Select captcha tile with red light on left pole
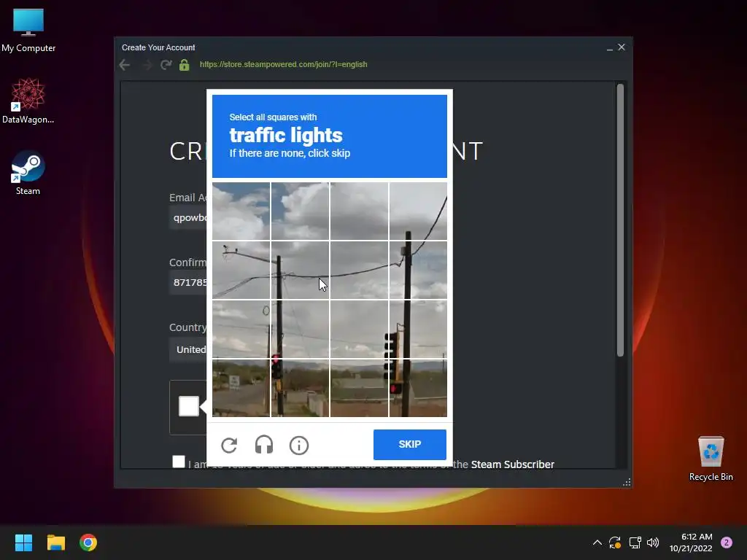The image size is (747, 560). (x=300, y=388)
